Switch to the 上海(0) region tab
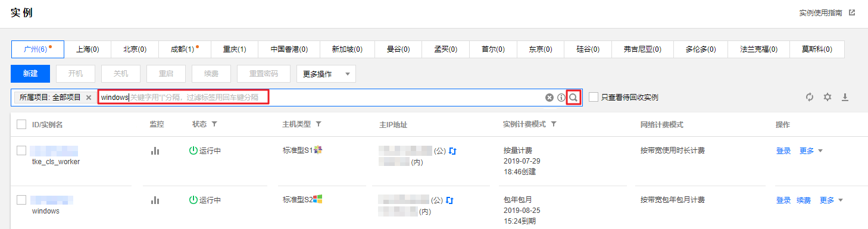This screenshot has width=868, height=229. coord(88,49)
